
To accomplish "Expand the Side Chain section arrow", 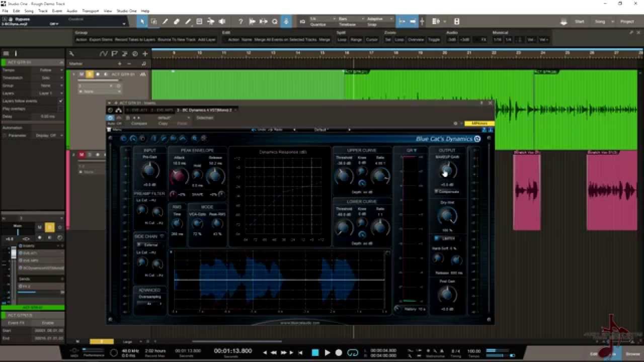I will (162, 236).
